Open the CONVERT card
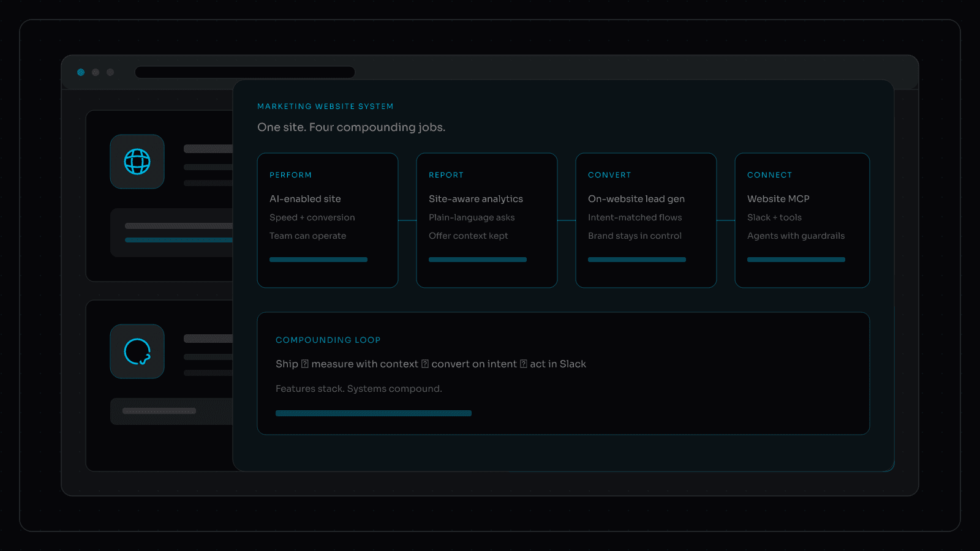The height and width of the screenshot is (551, 980). point(646,220)
